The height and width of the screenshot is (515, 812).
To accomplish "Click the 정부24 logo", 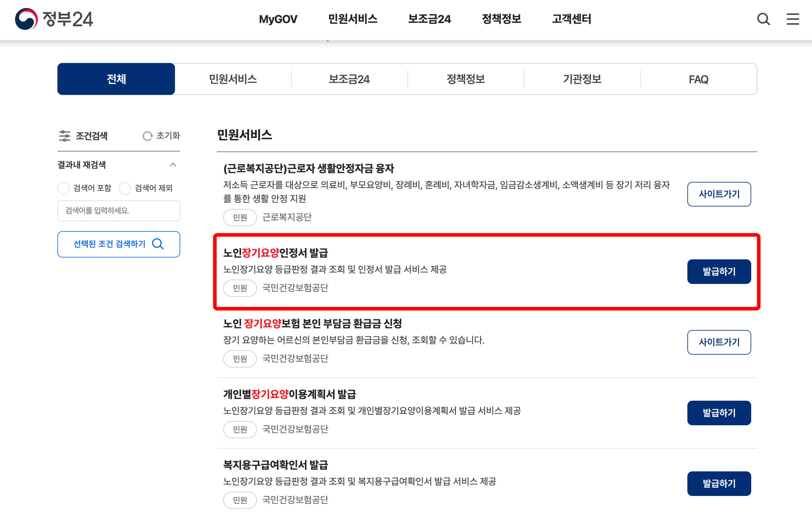I will click(x=54, y=20).
